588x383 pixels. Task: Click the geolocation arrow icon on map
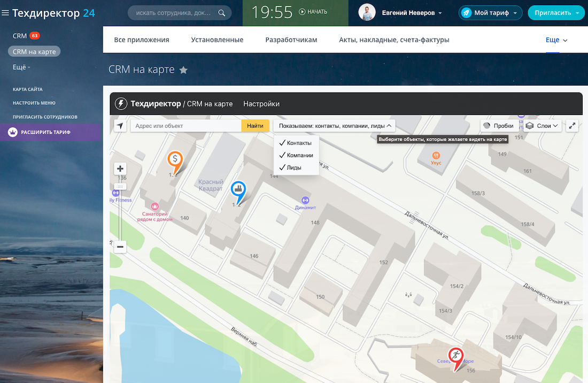[x=120, y=126]
